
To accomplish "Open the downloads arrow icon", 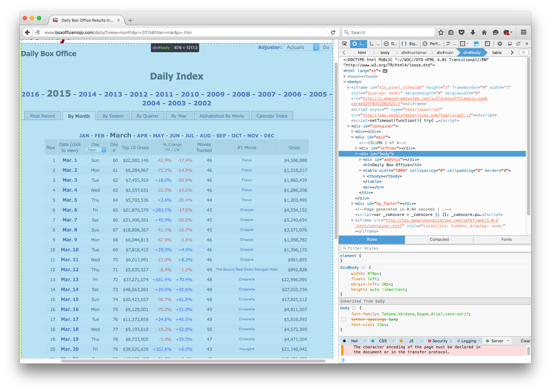I will coord(473,32).
